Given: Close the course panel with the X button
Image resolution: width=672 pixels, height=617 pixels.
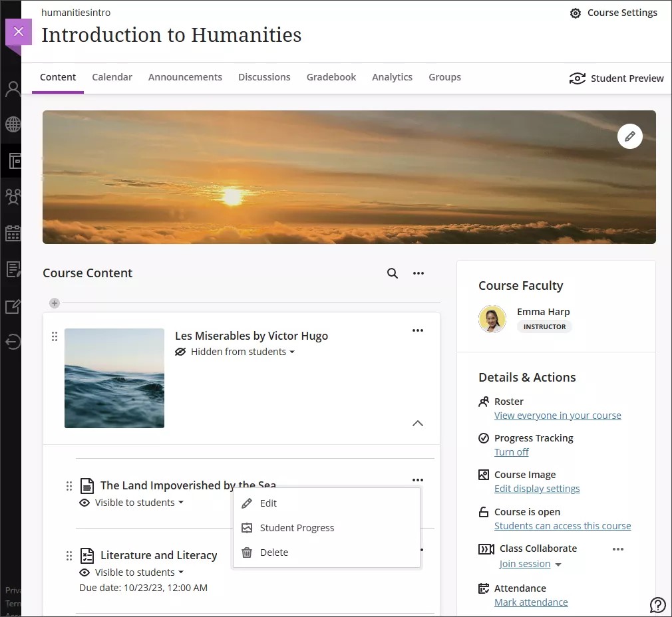Looking at the screenshot, I should [19, 32].
